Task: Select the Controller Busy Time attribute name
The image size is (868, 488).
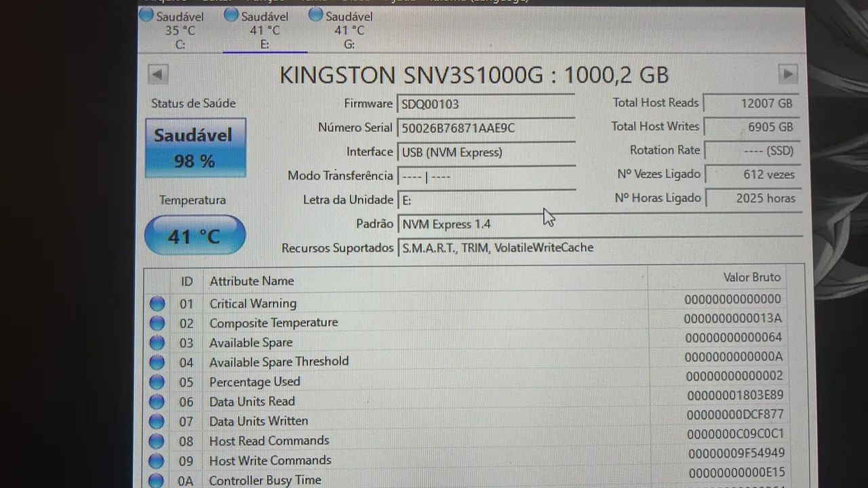Action: point(264,480)
